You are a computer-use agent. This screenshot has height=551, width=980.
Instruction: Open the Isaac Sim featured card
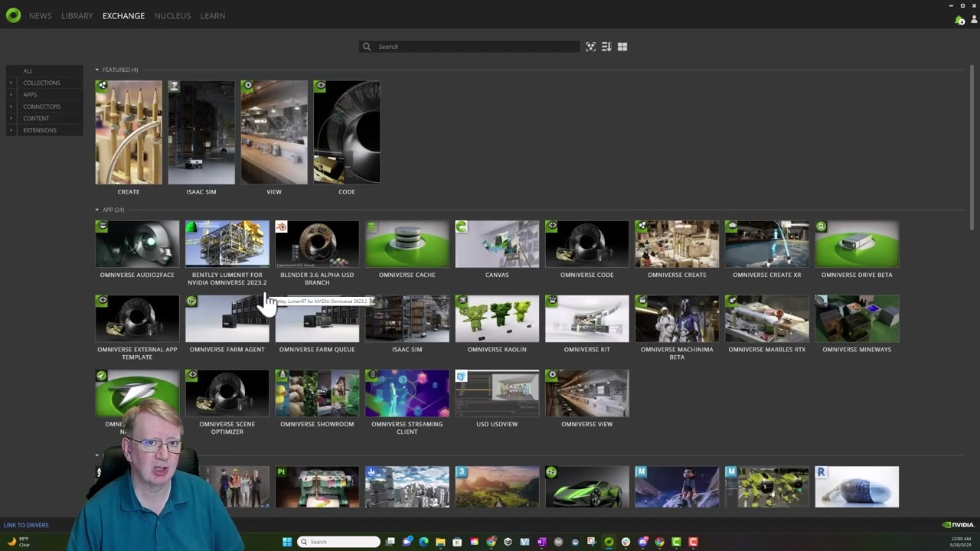(x=201, y=138)
